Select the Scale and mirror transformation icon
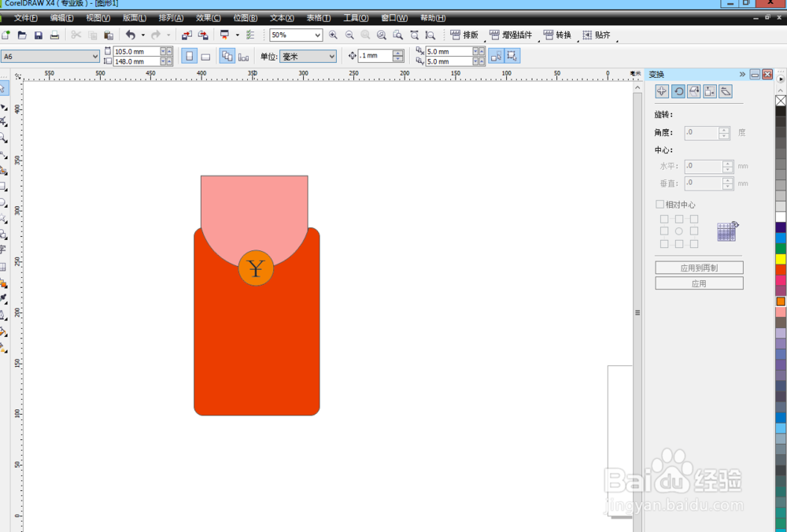 pos(694,91)
